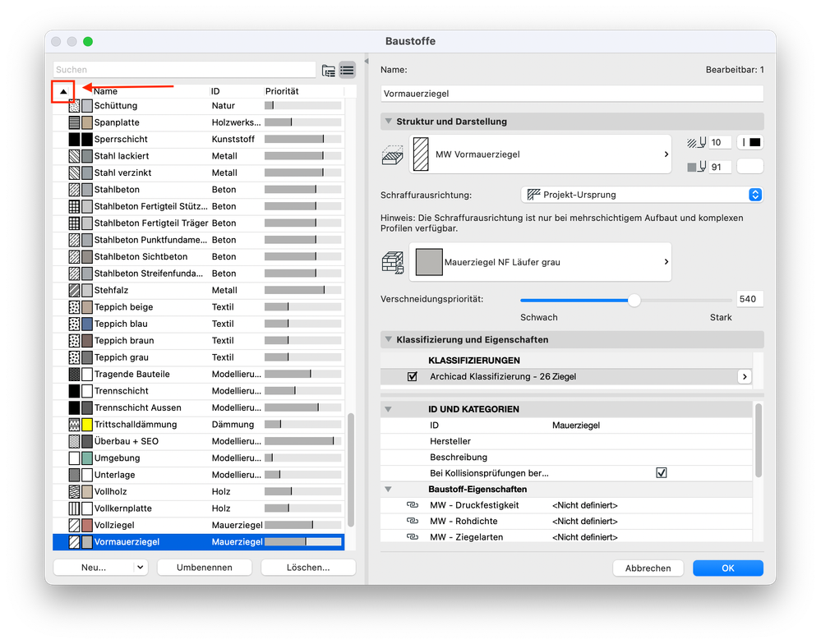Click white background pen color swatch

(x=750, y=167)
